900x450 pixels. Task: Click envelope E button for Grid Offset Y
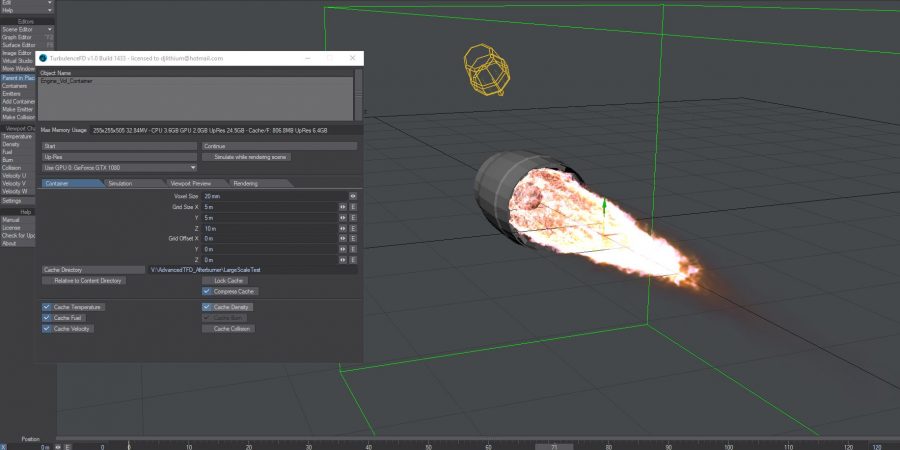(x=353, y=250)
